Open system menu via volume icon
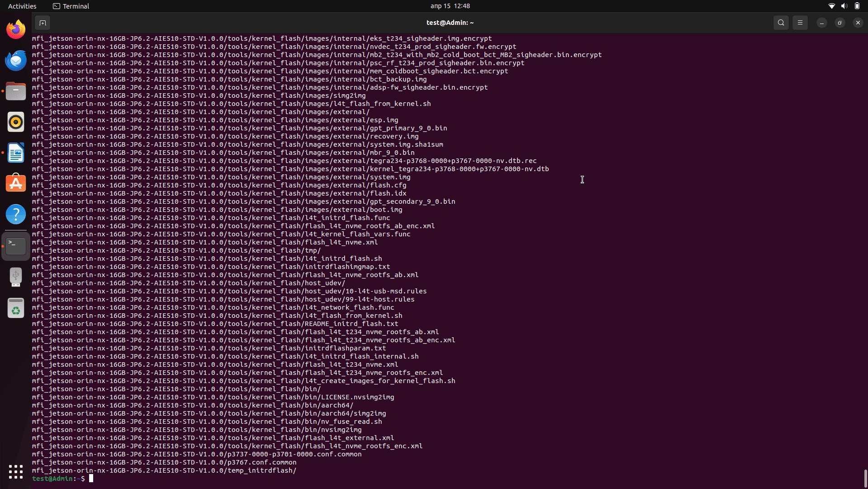Screen dimensions: 868x489 (844, 6)
